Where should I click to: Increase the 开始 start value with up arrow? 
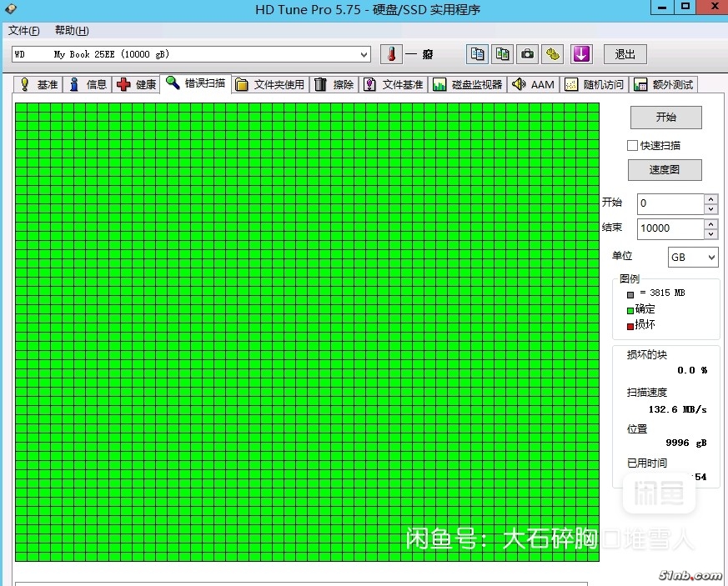pos(710,198)
